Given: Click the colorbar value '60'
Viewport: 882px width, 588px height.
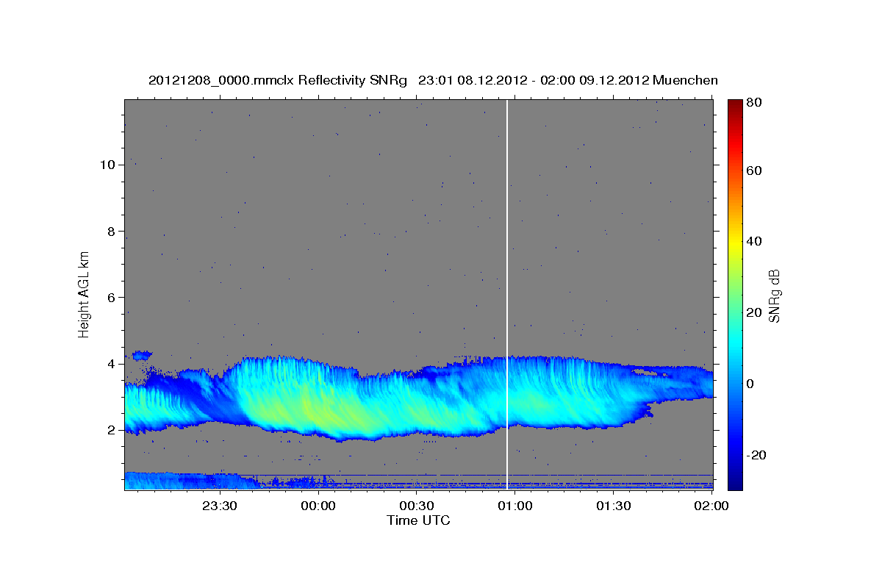Looking at the screenshot, I should coord(754,171).
